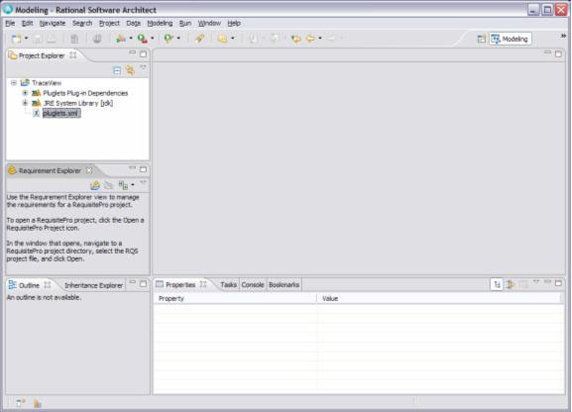Select the TraceView project

pos(46,83)
